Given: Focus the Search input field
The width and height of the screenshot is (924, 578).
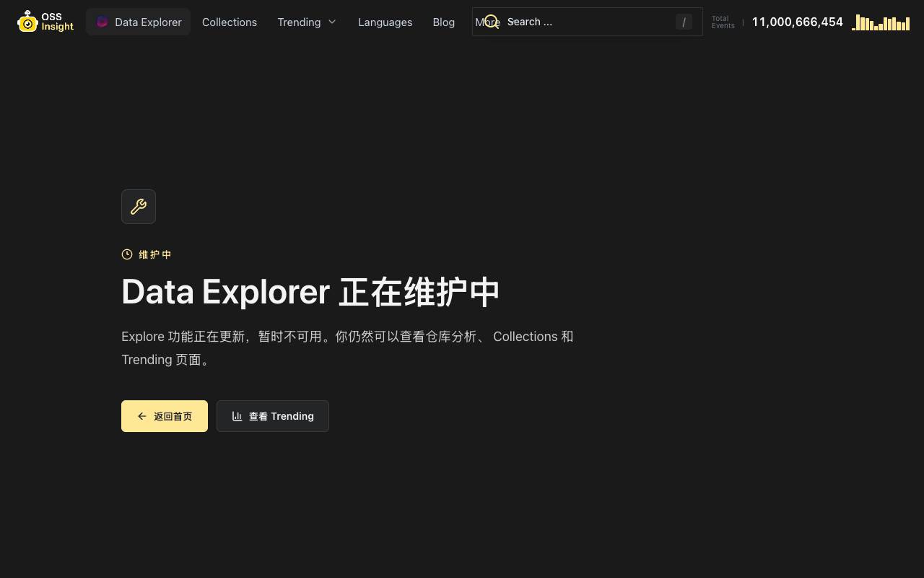Looking at the screenshot, I should (x=588, y=22).
